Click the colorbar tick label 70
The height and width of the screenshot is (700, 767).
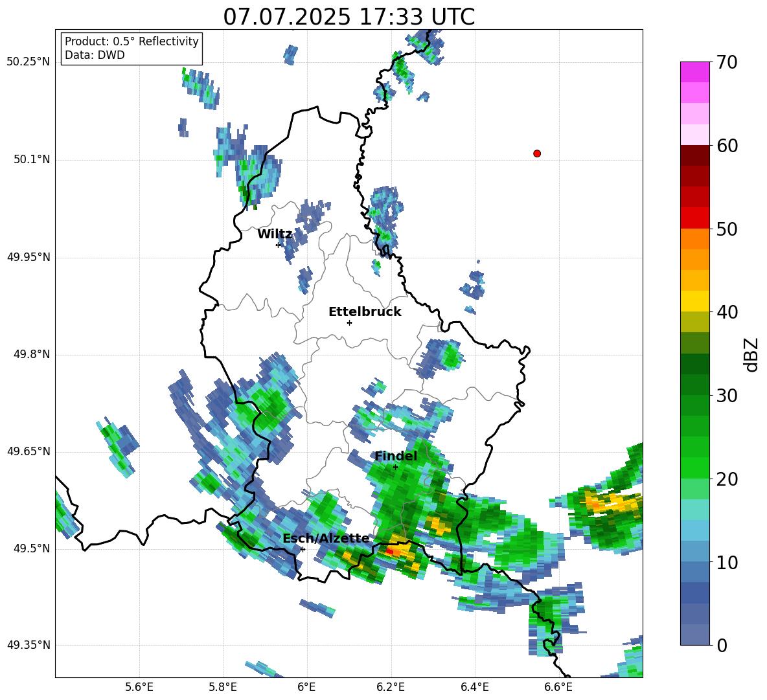point(727,62)
